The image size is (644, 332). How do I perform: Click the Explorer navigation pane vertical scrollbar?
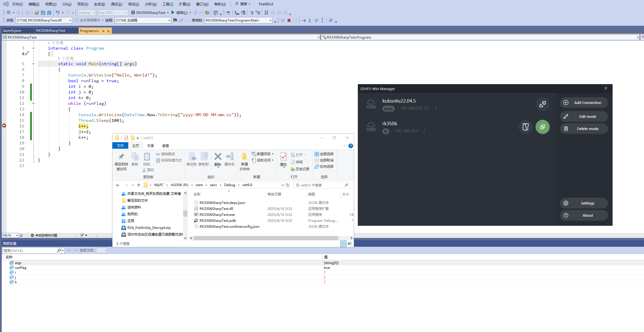(185, 213)
